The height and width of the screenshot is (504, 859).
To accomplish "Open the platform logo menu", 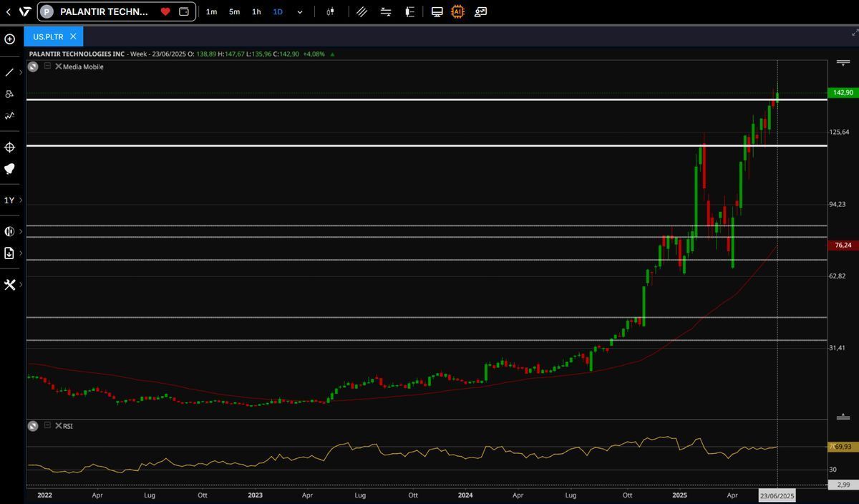I will click(25, 11).
